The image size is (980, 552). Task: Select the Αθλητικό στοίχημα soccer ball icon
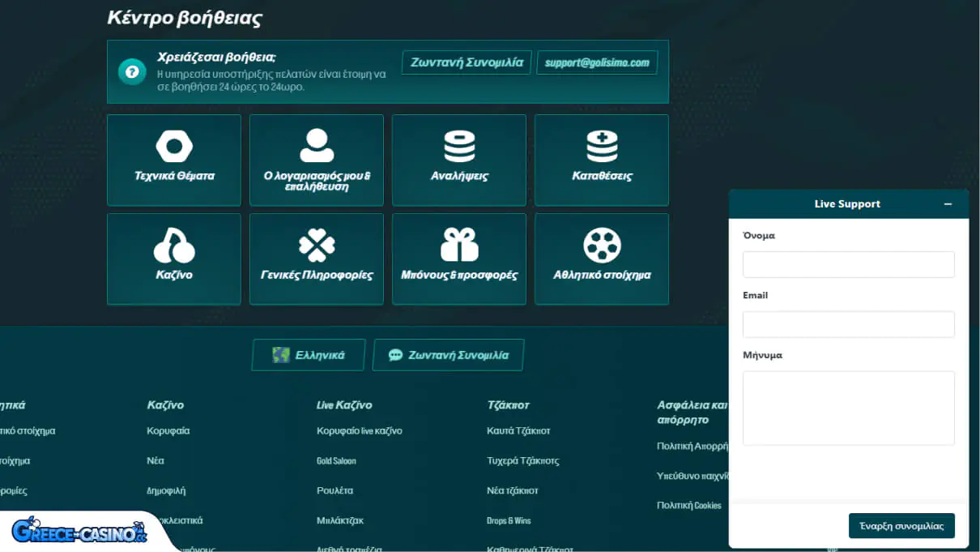click(x=602, y=246)
